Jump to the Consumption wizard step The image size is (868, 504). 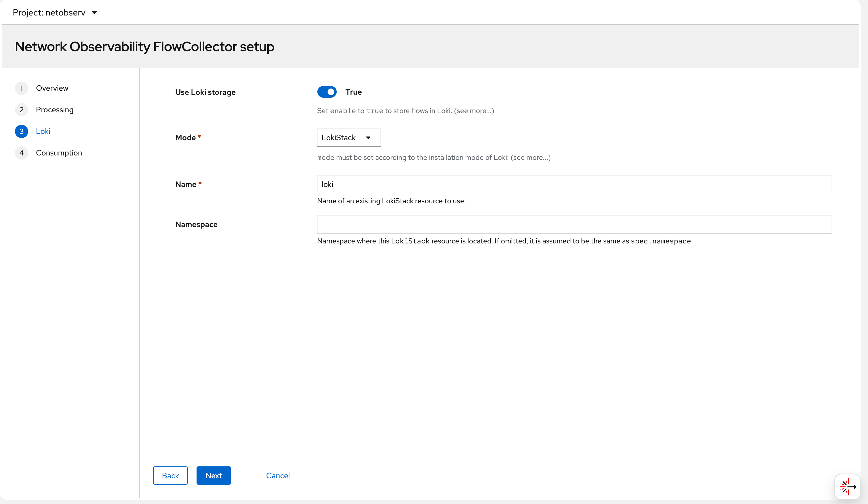pyautogui.click(x=59, y=153)
